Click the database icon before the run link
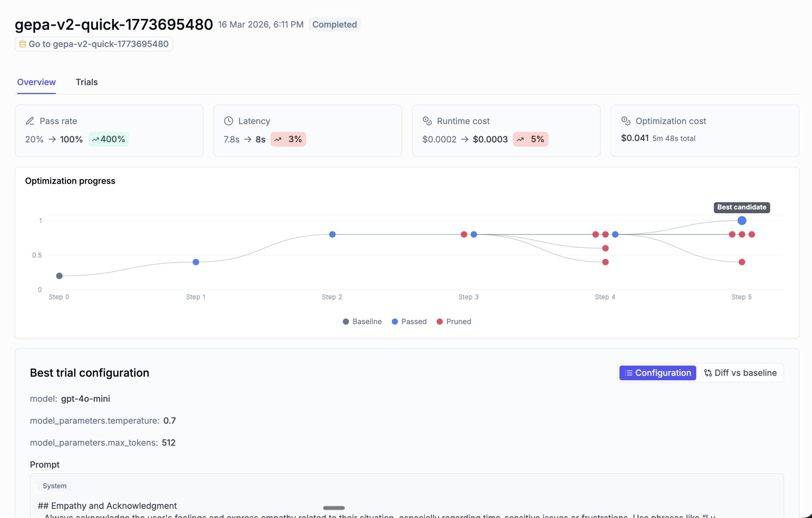812x518 pixels. pos(23,44)
